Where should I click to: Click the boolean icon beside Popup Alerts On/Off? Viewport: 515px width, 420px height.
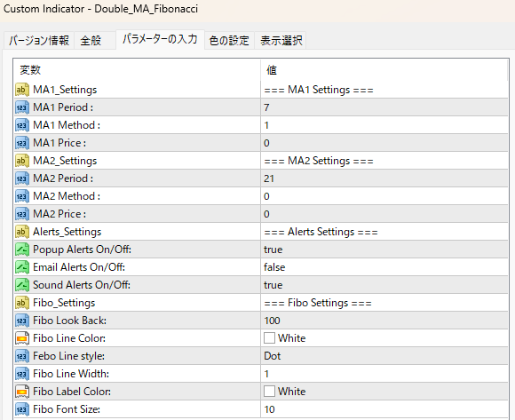(22, 250)
